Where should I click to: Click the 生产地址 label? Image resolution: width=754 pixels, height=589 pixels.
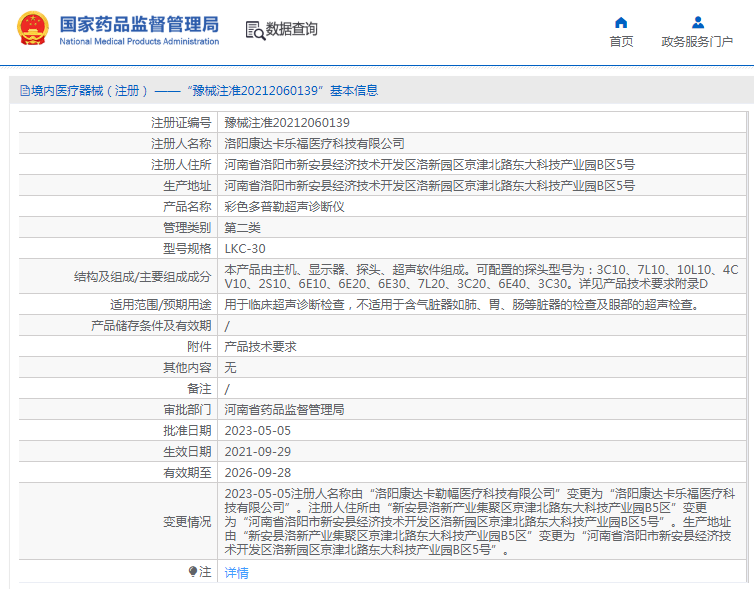click(187, 186)
